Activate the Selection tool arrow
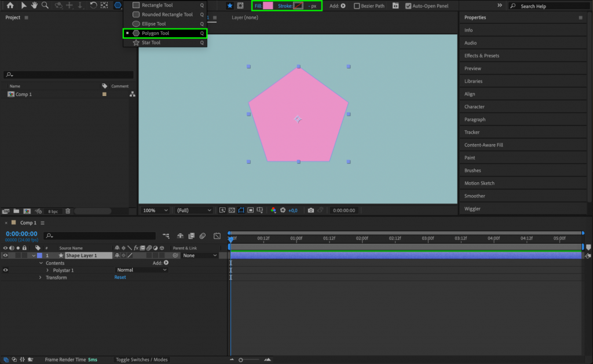This screenshot has height=364, width=593. point(25,5)
